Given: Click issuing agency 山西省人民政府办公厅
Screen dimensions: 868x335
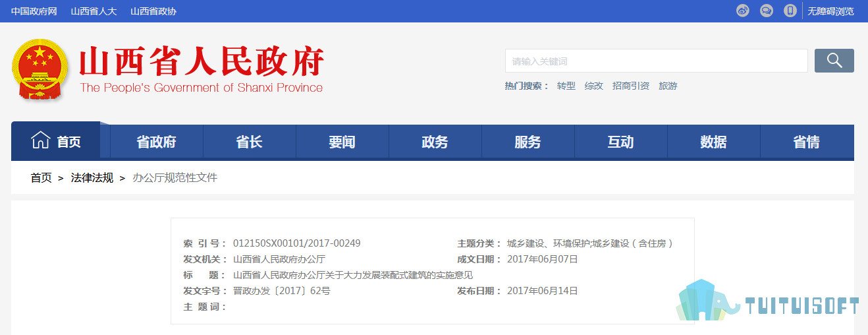Looking at the screenshot, I should 279,259.
